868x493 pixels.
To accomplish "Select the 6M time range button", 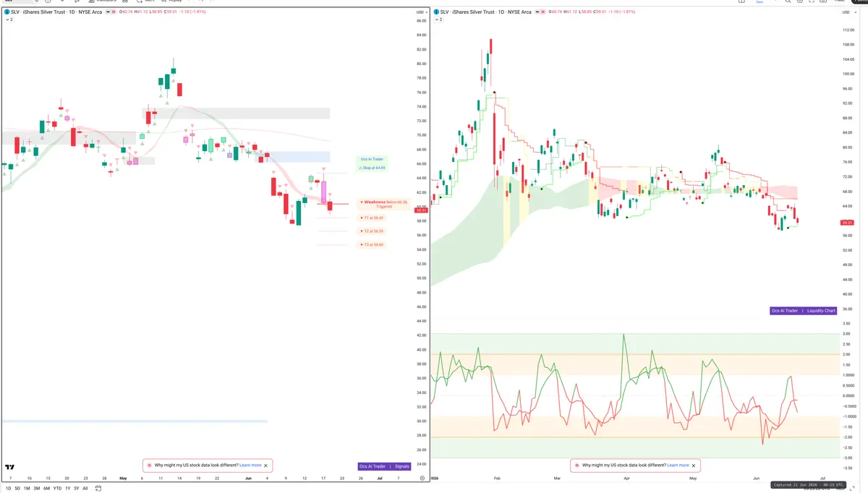I will coord(47,489).
